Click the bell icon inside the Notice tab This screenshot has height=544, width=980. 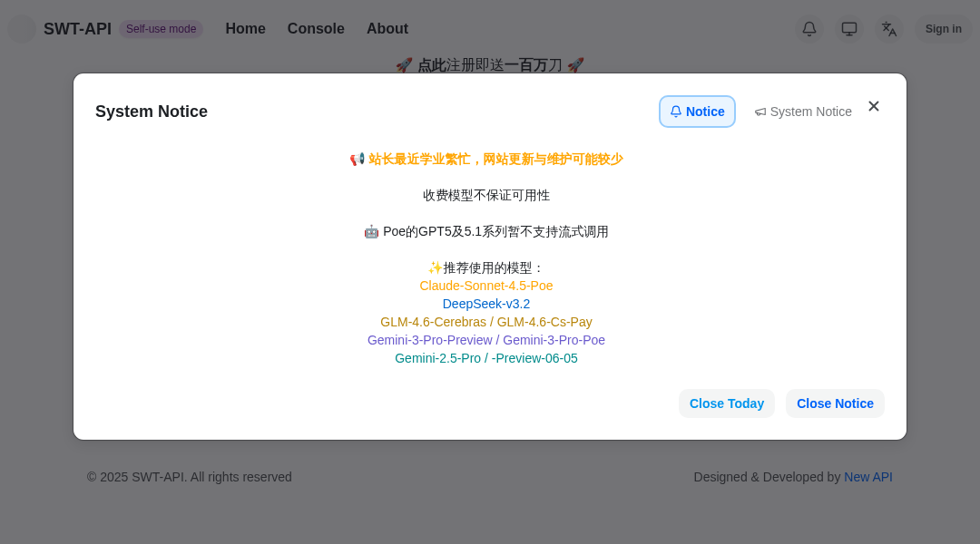pos(675,111)
